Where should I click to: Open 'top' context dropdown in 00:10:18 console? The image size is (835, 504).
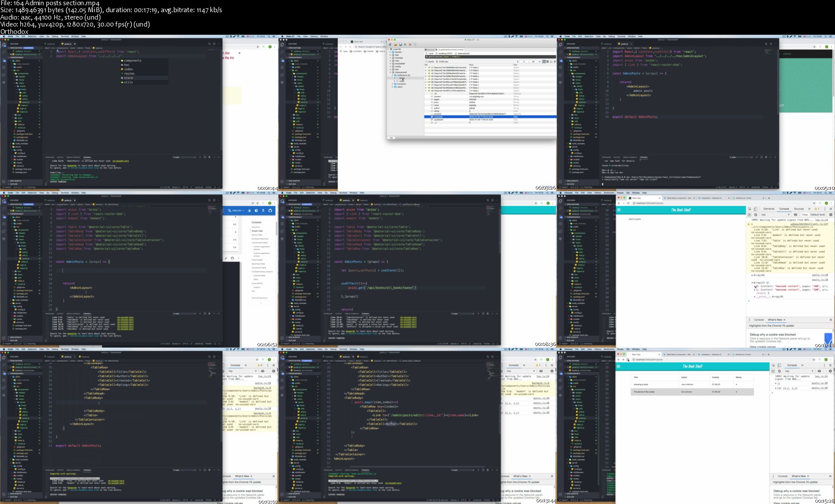pyautogui.click(x=776, y=215)
